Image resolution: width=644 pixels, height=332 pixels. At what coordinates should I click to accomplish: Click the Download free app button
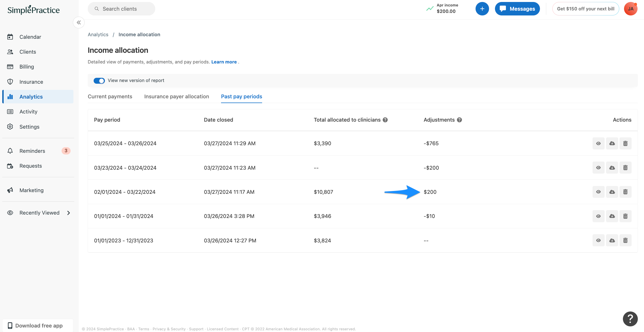38,326
